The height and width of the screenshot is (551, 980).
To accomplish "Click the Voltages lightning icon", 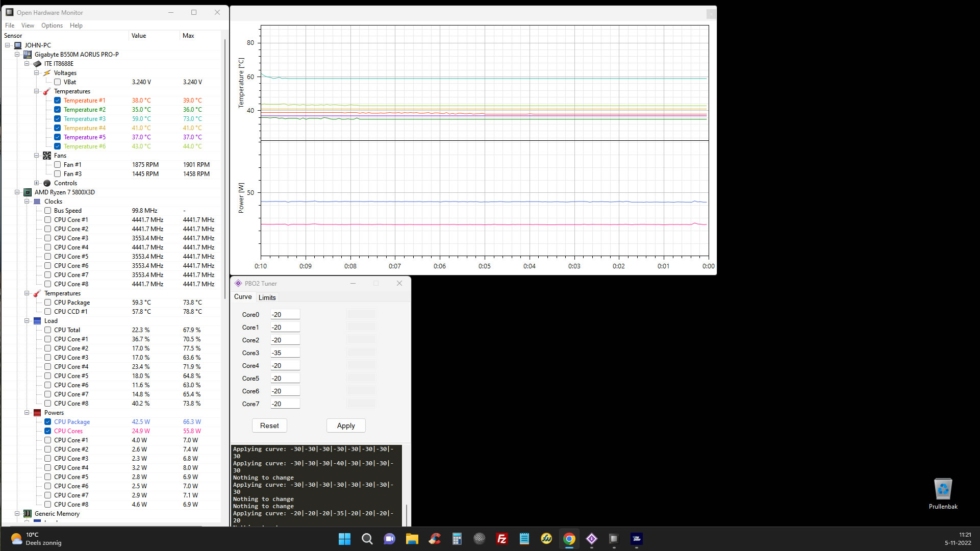I will tap(47, 73).
